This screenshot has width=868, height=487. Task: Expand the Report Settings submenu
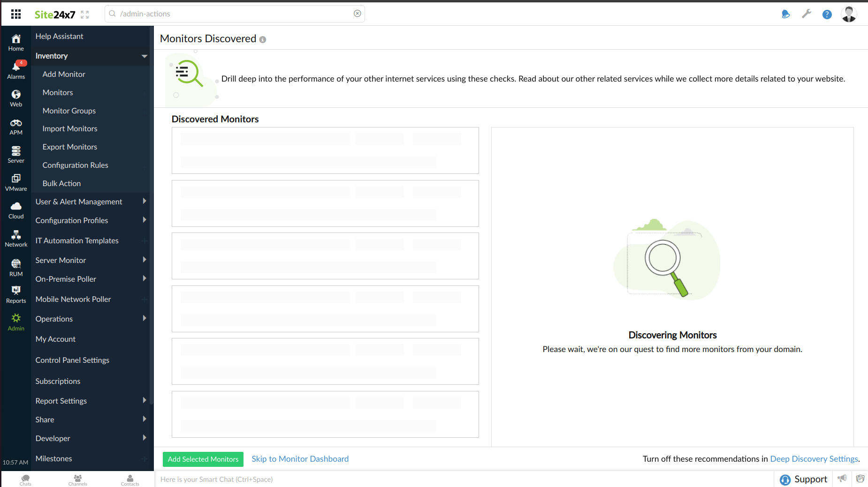(144, 401)
